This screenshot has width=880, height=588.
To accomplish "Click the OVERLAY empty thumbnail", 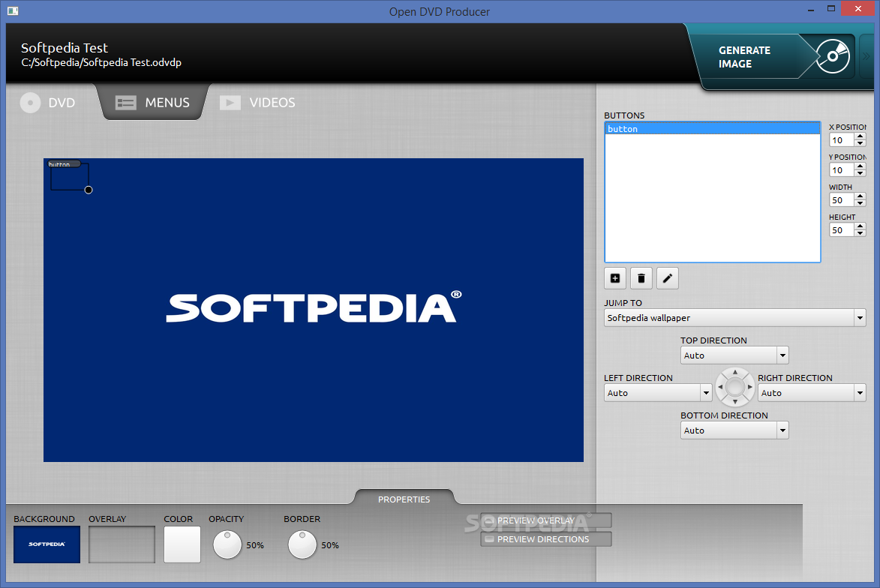I will click(x=122, y=544).
